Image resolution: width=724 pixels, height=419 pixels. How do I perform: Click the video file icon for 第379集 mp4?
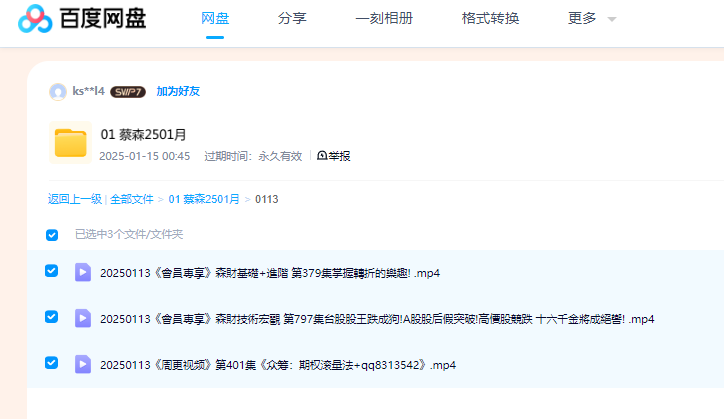click(x=83, y=272)
